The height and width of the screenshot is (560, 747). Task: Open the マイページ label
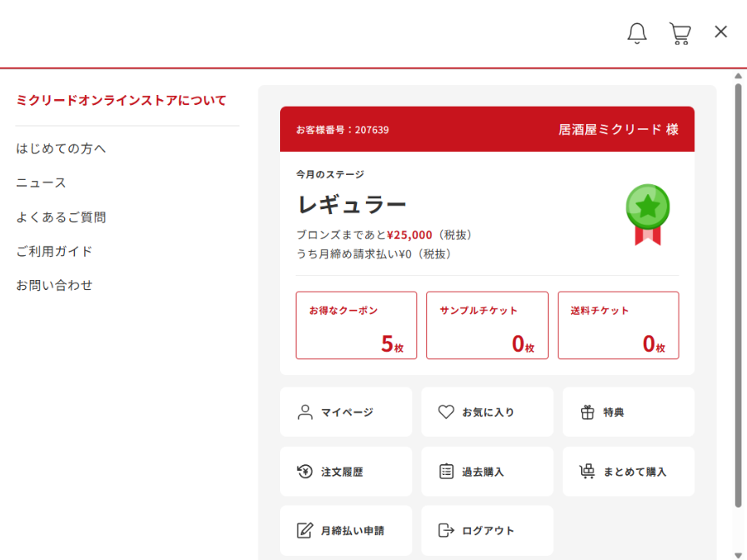pyautogui.click(x=347, y=412)
